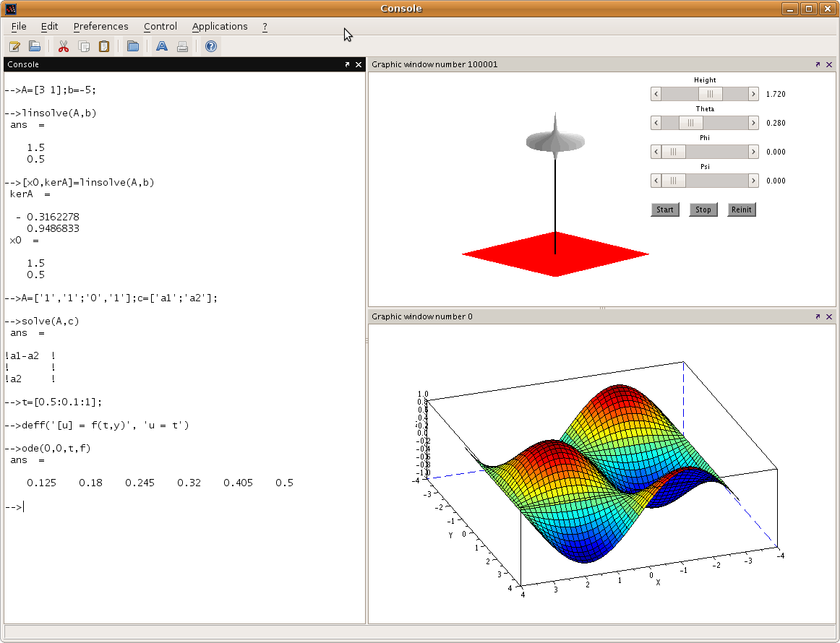Copy text using the copy toolbar icon
The height and width of the screenshot is (643, 840).
click(83, 46)
